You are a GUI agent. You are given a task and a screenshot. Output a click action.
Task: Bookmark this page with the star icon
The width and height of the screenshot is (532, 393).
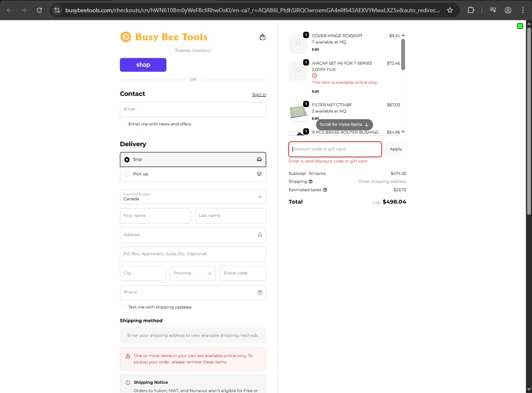[450, 10]
